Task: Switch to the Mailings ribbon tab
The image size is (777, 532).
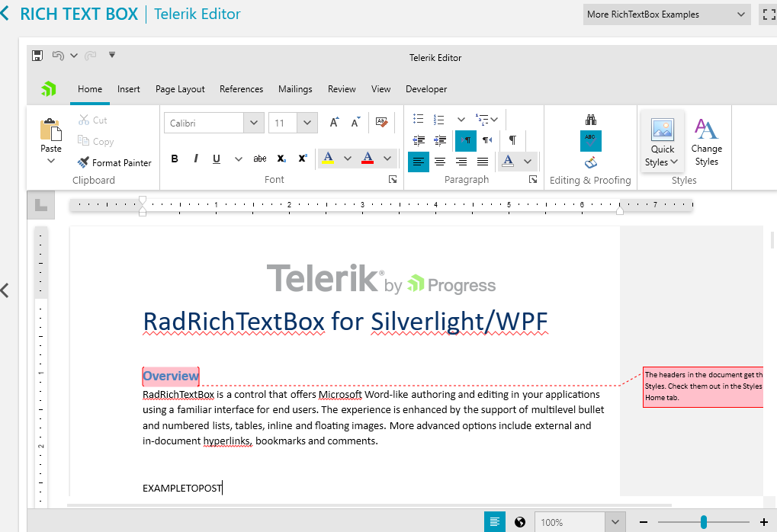Action: point(295,89)
